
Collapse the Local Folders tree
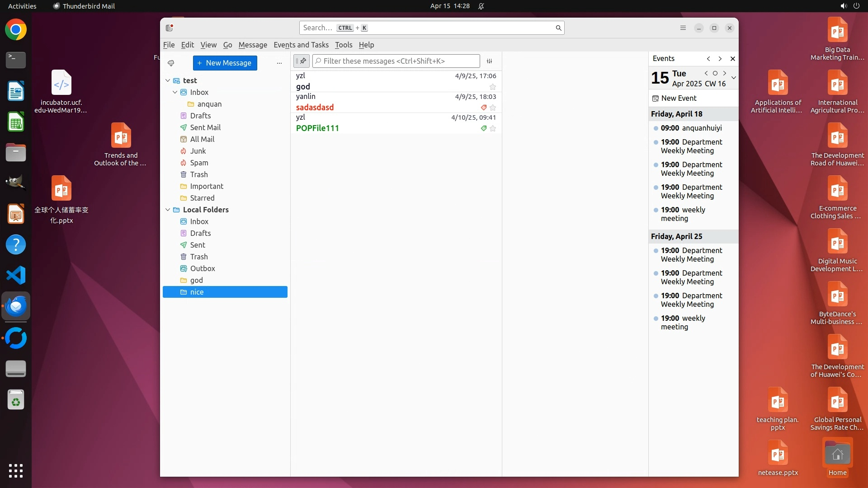(x=168, y=210)
